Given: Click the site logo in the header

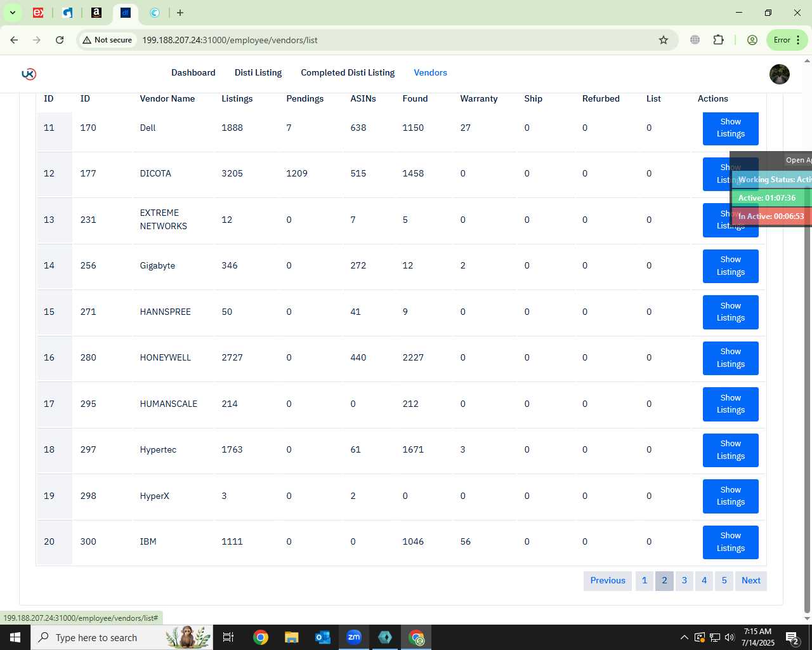Looking at the screenshot, I should 29,74.
